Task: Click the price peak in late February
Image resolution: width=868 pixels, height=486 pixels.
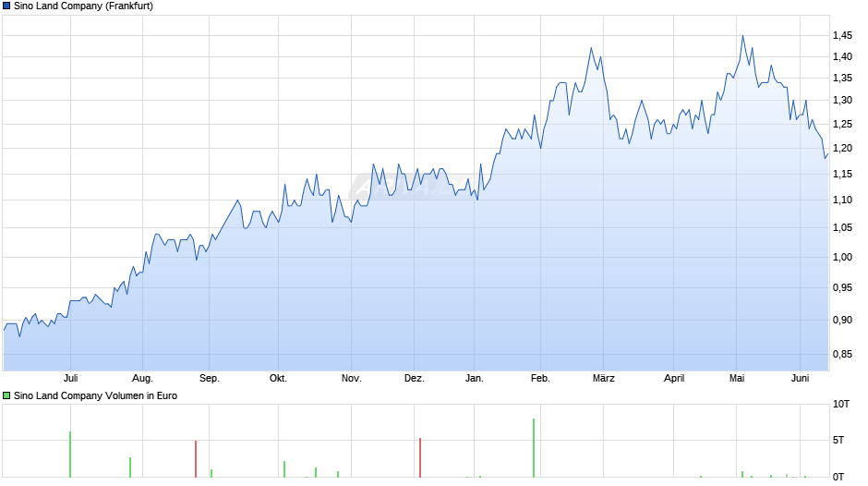Action: click(x=591, y=48)
